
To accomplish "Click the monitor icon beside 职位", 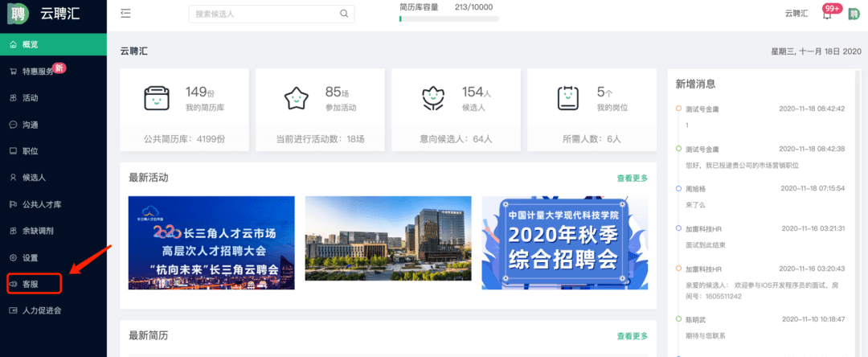I will coord(14,151).
